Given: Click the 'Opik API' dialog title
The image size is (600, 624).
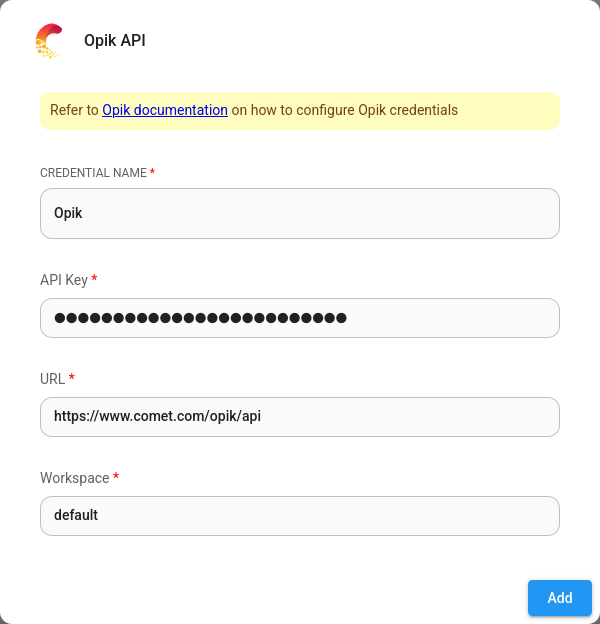Looking at the screenshot, I should [115, 41].
